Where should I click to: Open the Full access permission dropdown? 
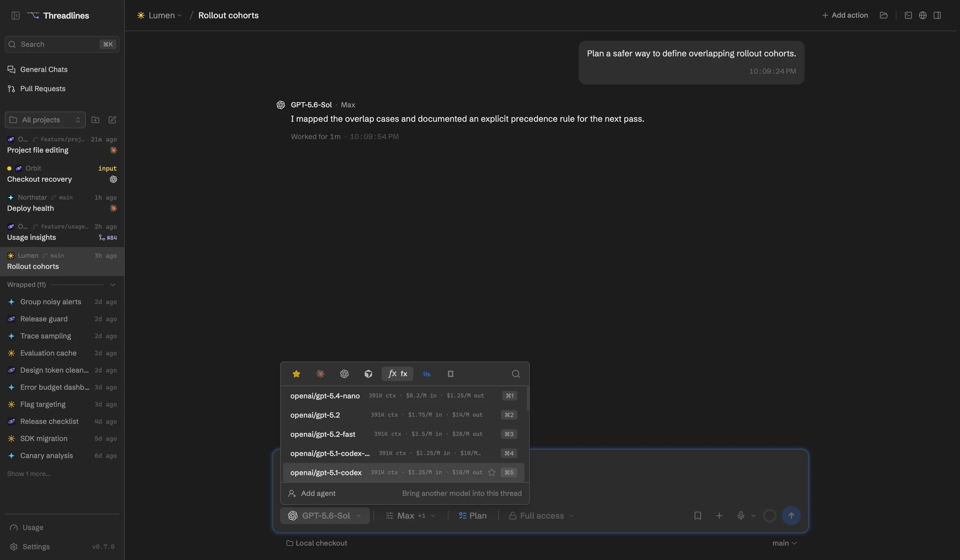[x=541, y=516]
